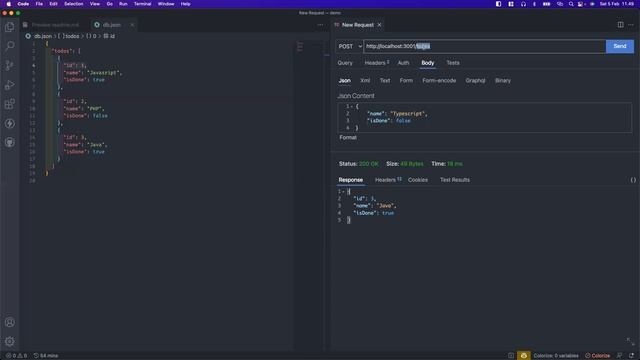Open more actions for the db.json editor group
This screenshot has width=640, height=360.
coord(320,25)
